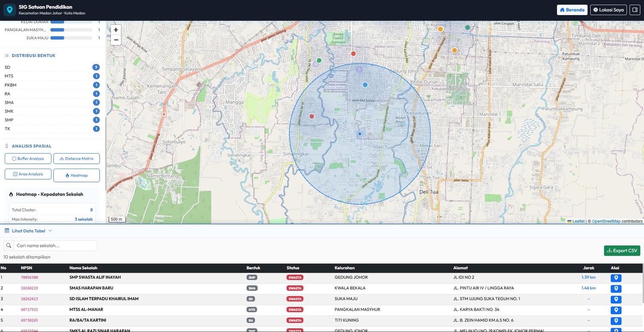
Task: Click the SIG location pin logo
Action: (9, 10)
